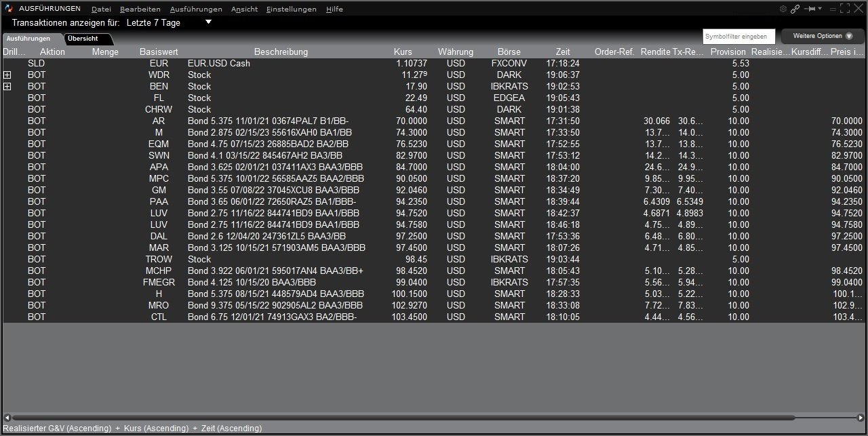Expand the WDR row with plus icon

tap(7, 75)
